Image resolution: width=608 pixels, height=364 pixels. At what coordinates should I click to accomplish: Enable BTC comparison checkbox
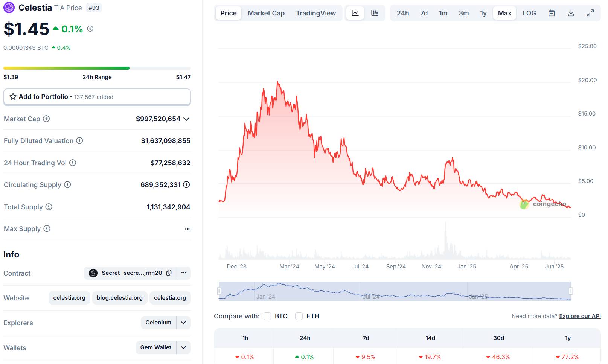tap(267, 316)
